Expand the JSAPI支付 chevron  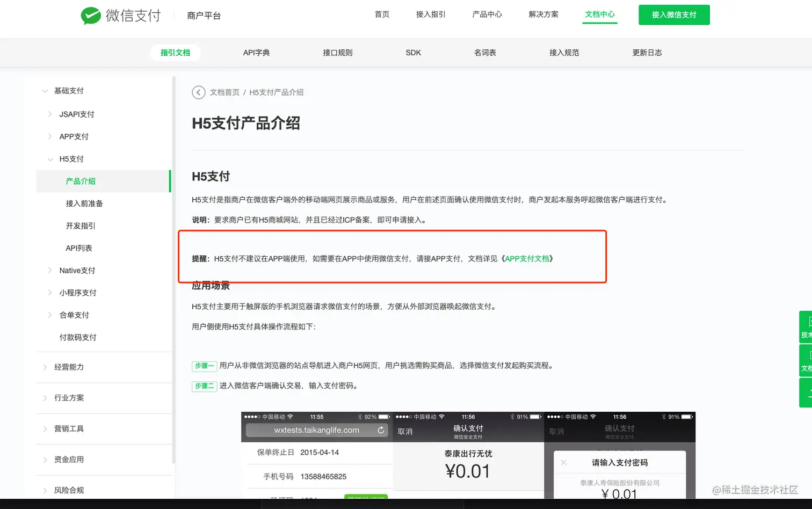pos(49,114)
